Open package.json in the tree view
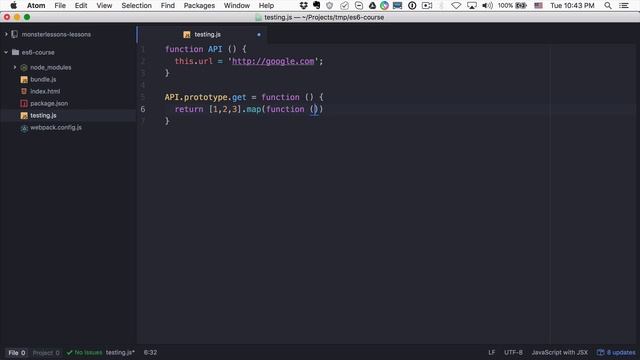Viewport: 640px width, 360px height. (x=49, y=103)
